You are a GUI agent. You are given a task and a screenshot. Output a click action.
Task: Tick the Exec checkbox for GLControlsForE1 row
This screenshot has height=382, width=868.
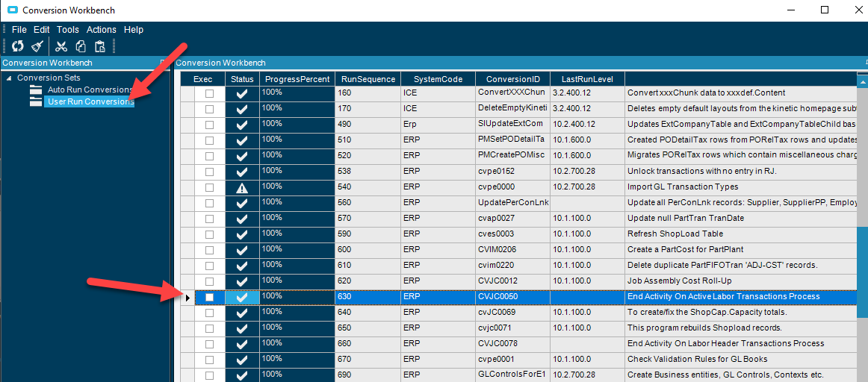tap(209, 375)
